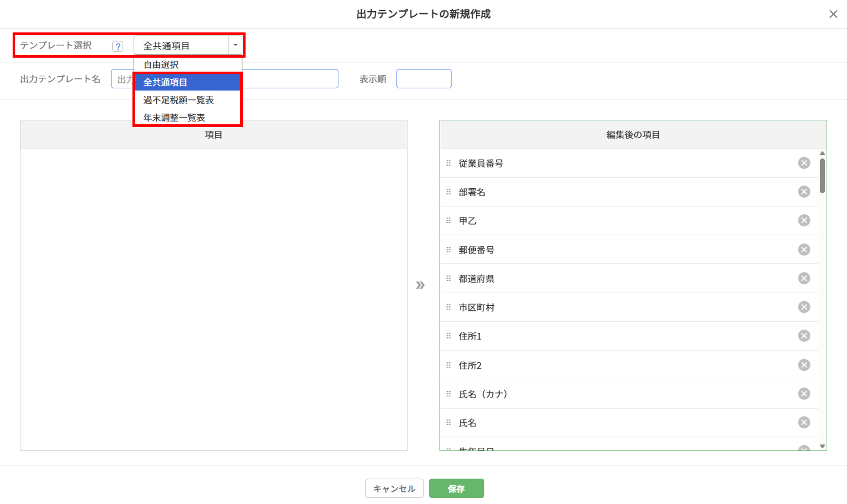Click the green 保存 button
847x504 pixels.
coord(456,489)
